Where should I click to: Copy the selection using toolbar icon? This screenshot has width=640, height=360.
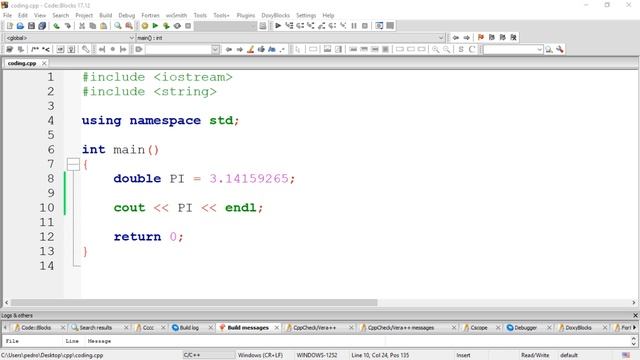(93, 26)
